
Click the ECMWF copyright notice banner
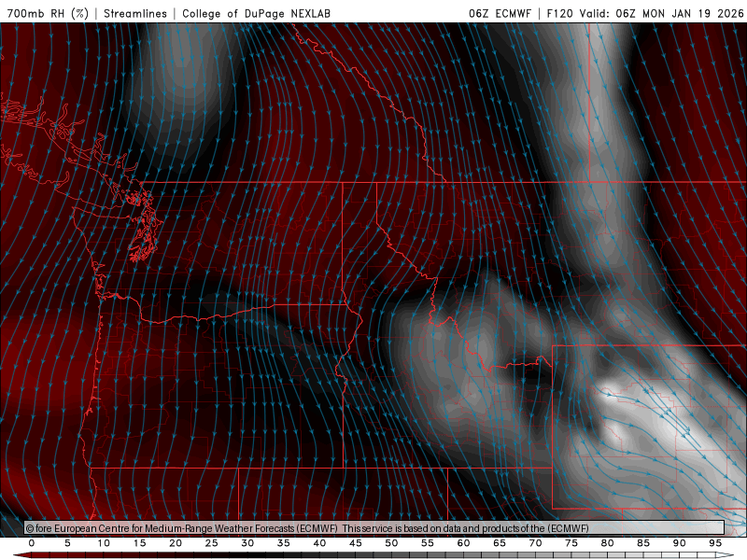[374, 528]
